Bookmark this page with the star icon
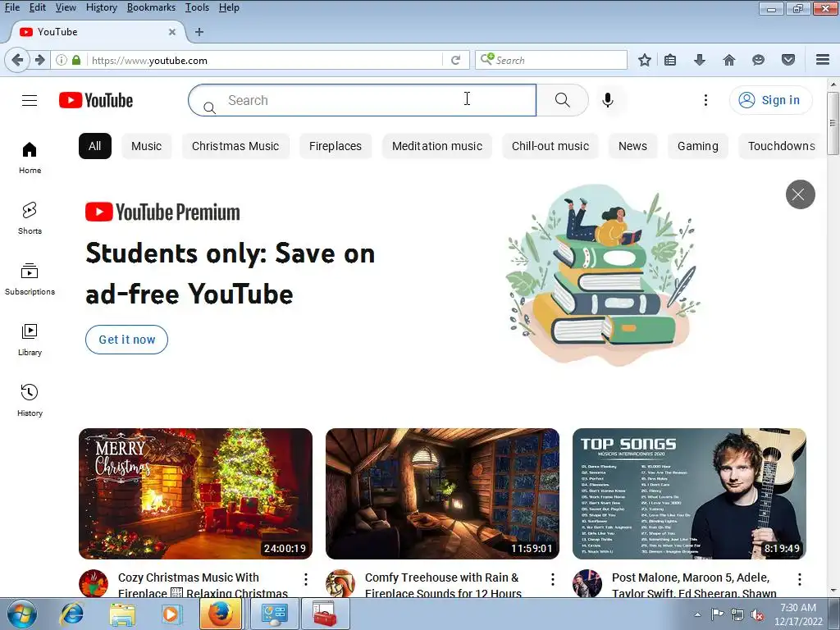The width and height of the screenshot is (840, 630). tap(645, 60)
